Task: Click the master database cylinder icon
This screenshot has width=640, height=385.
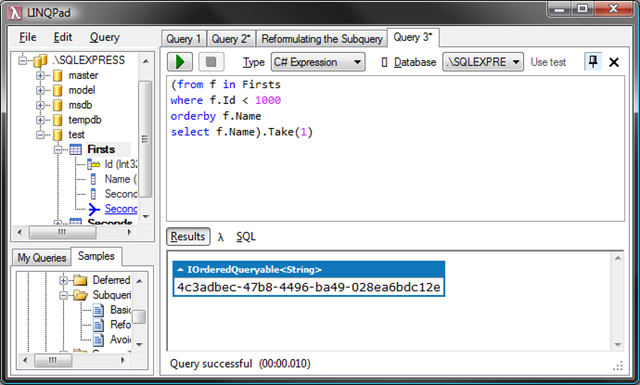Action: click(x=58, y=76)
